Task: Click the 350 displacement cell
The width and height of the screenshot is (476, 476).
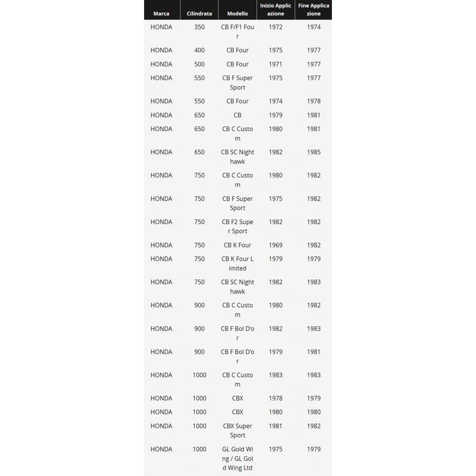Action: (199, 27)
